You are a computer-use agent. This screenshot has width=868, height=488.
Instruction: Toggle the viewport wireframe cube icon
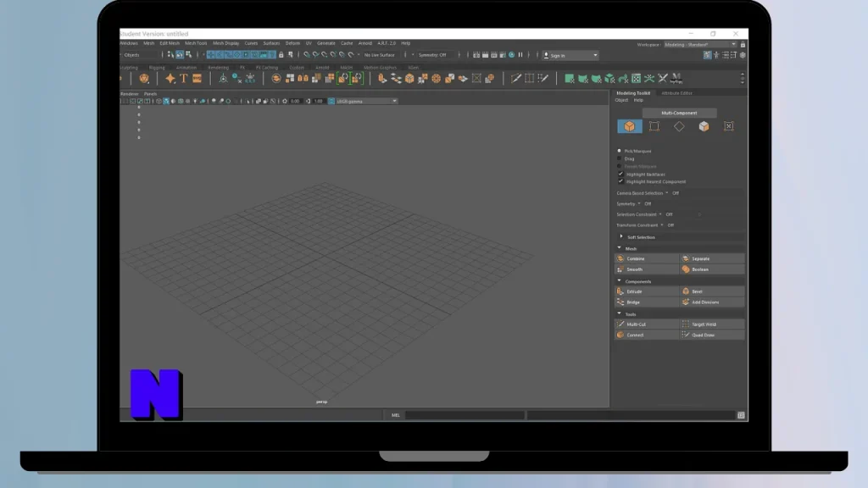coord(159,102)
